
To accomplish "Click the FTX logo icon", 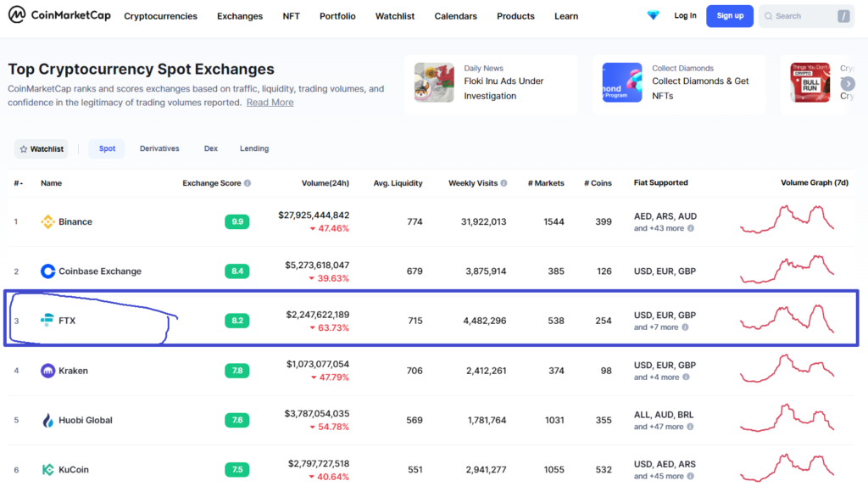I will (47, 321).
